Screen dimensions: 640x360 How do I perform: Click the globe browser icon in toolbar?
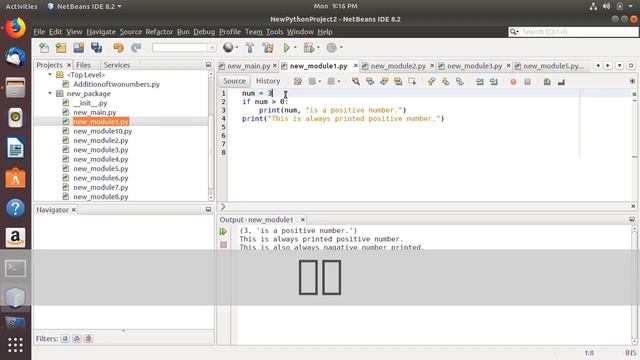[x=228, y=48]
